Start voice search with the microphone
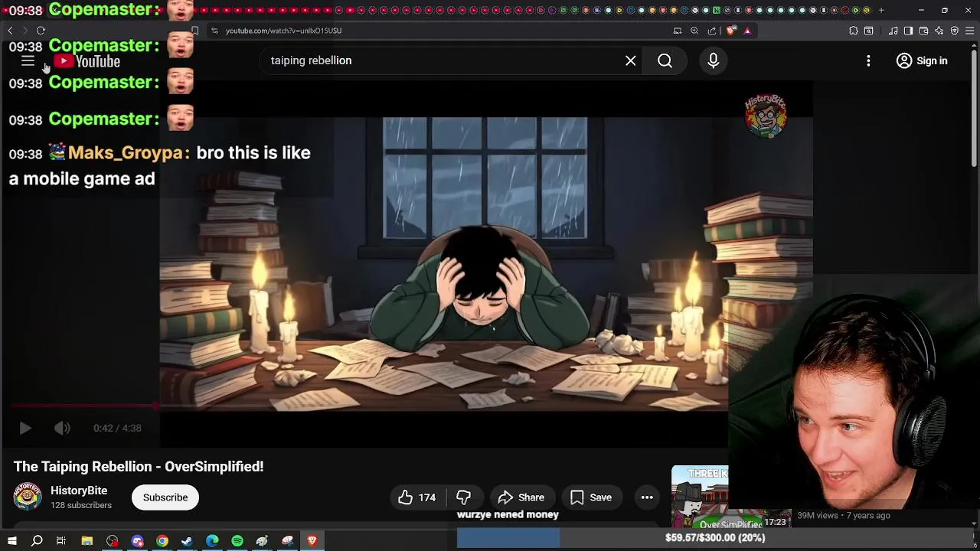 713,60
